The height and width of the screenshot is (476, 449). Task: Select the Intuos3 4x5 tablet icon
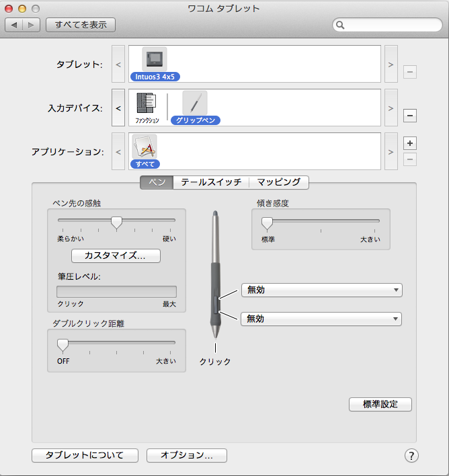(155, 59)
